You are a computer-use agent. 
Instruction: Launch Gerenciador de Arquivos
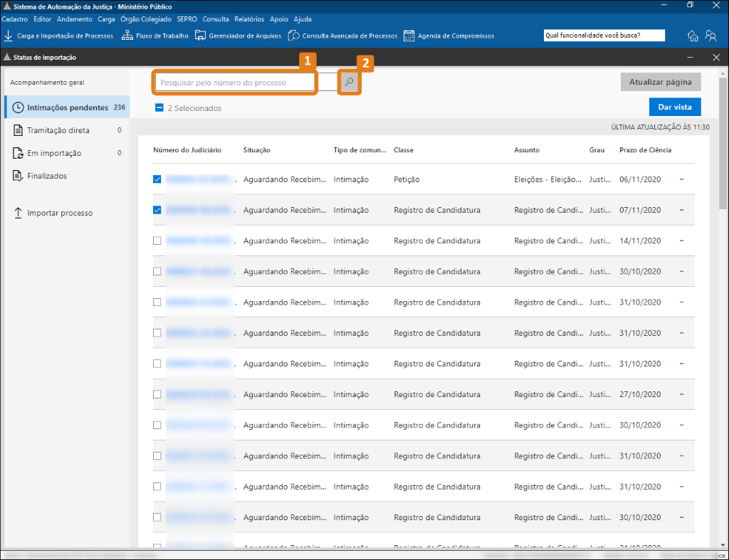pos(238,36)
